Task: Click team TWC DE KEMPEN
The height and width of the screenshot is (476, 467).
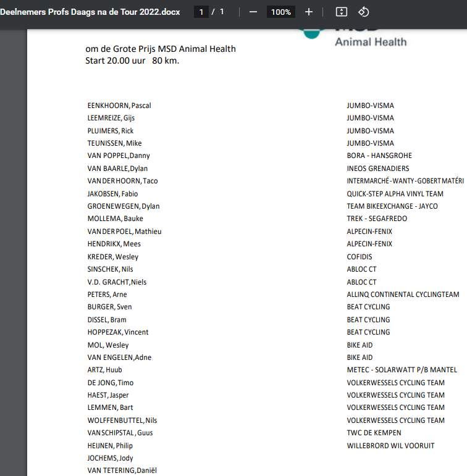Action: pyautogui.click(x=374, y=433)
